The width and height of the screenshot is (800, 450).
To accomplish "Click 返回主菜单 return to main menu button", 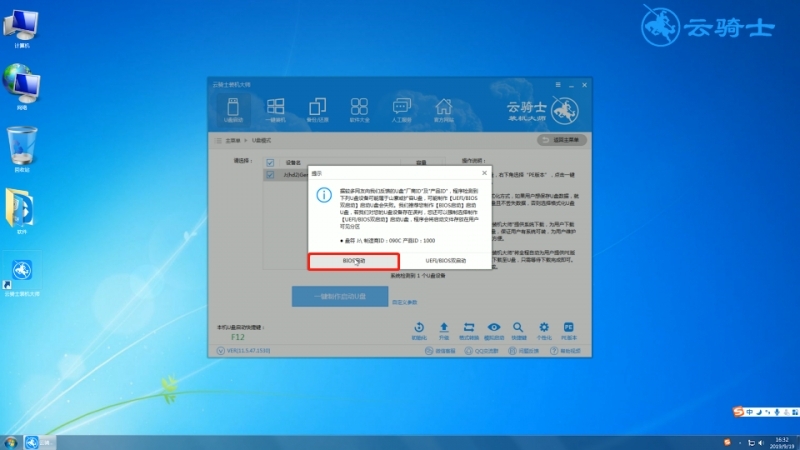I will 562,140.
